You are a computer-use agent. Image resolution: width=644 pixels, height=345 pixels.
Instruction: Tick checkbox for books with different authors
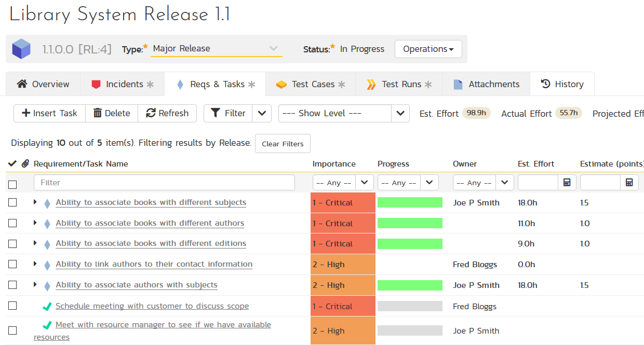pos(12,223)
